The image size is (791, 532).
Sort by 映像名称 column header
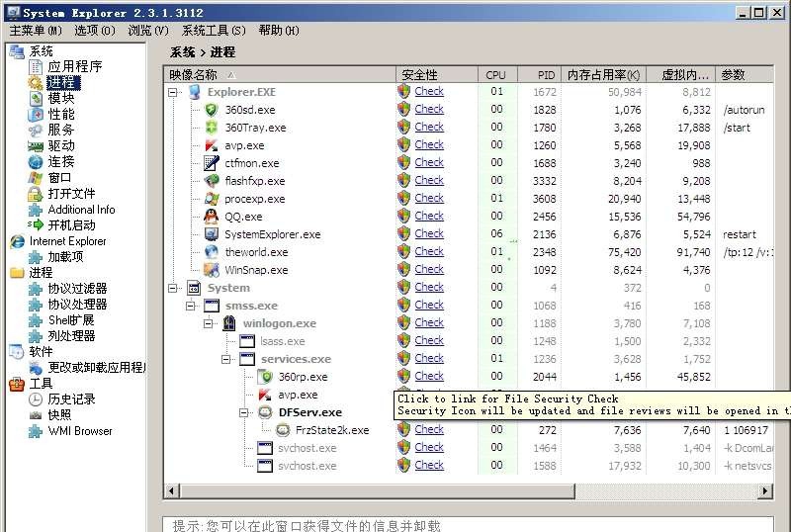[281, 75]
